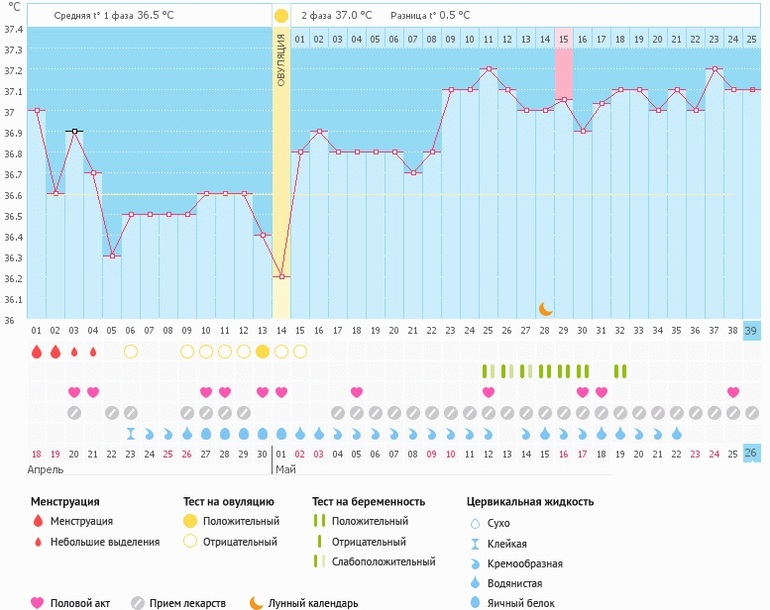Click the positive ovulation test circle on cycle day 13
Screen dimensions: 770x610
(x=262, y=351)
